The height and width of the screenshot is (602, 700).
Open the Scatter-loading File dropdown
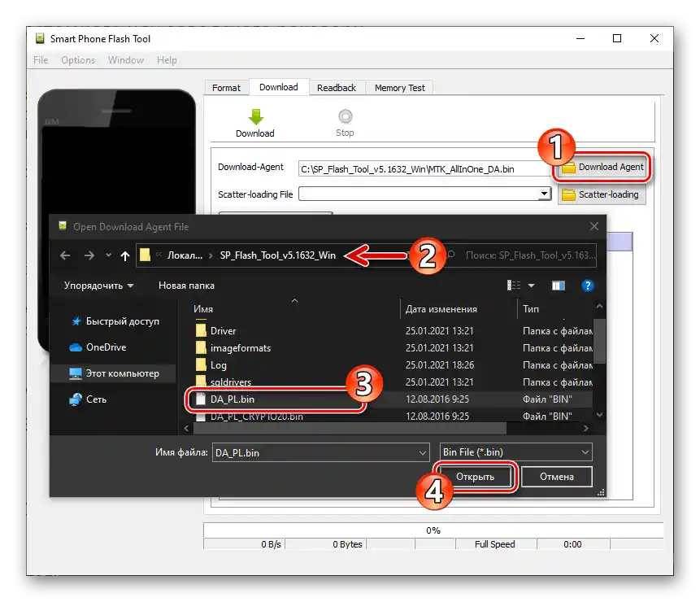tap(544, 194)
